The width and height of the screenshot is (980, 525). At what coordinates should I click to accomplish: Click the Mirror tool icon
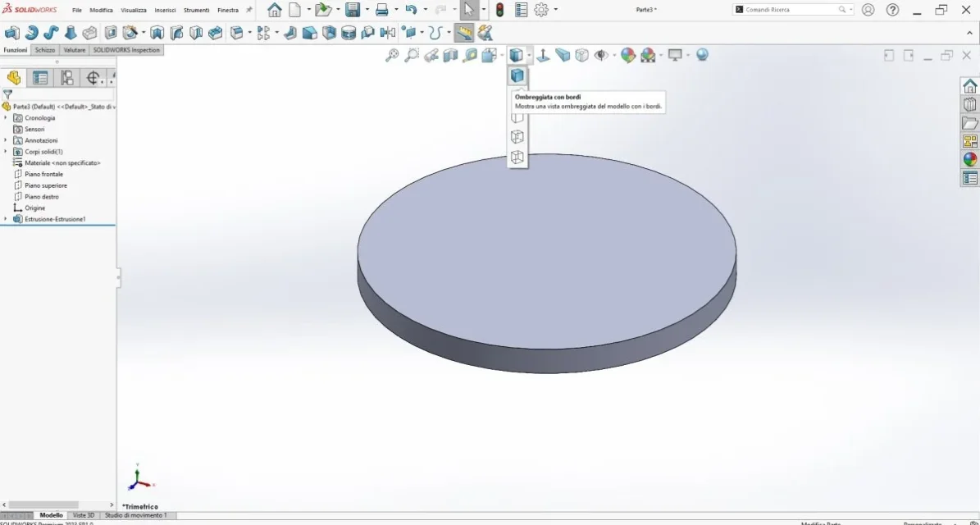tap(388, 33)
